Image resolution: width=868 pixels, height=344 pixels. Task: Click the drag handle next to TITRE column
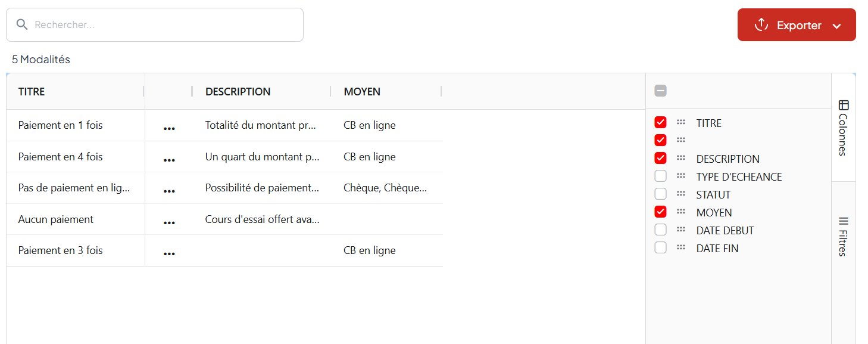pos(681,122)
